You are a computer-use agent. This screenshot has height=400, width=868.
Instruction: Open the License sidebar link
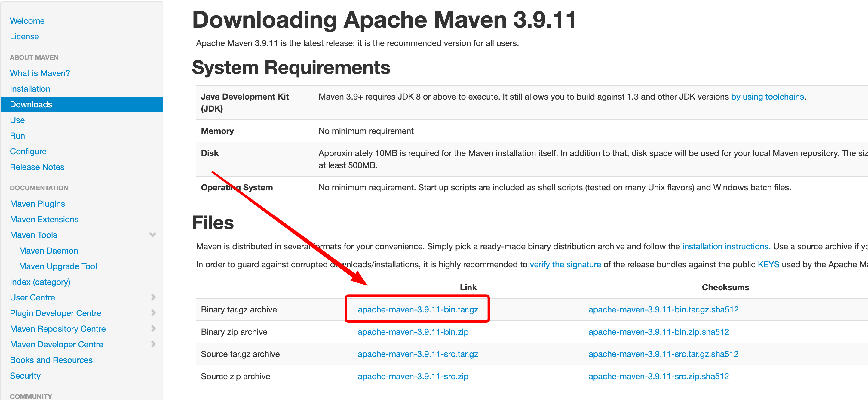point(24,36)
